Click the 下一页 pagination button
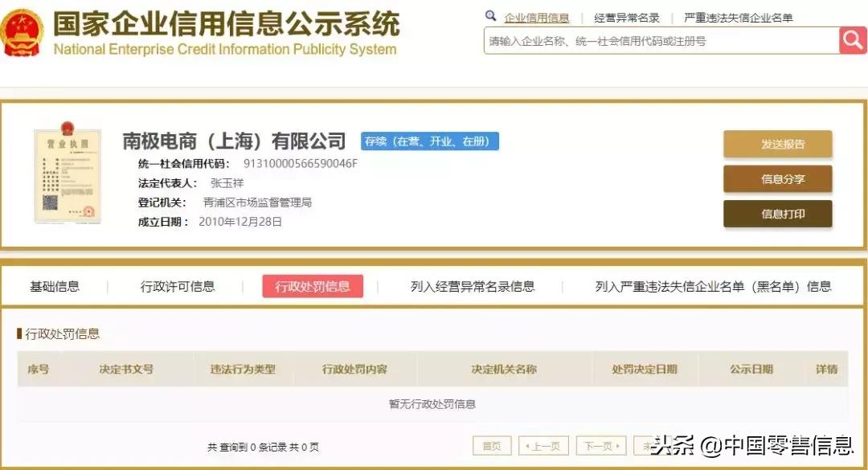This screenshot has width=868, height=470. (x=601, y=445)
